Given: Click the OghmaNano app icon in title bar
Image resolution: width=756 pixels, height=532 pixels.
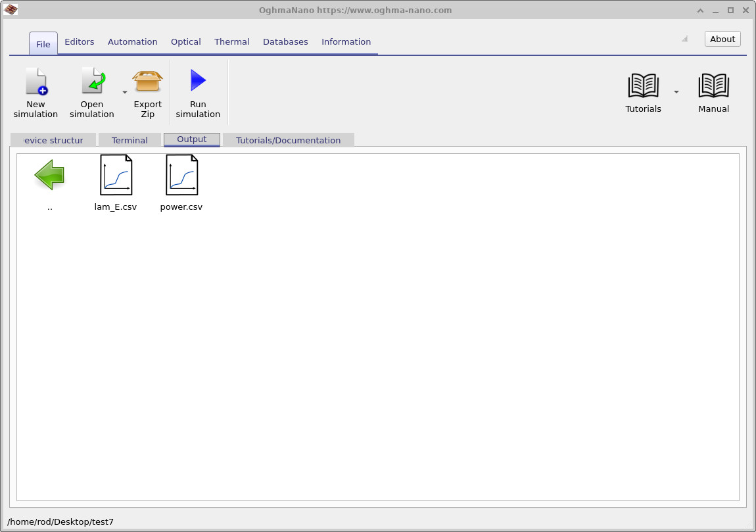Looking at the screenshot, I should pyautogui.click(x=11, y=10).
